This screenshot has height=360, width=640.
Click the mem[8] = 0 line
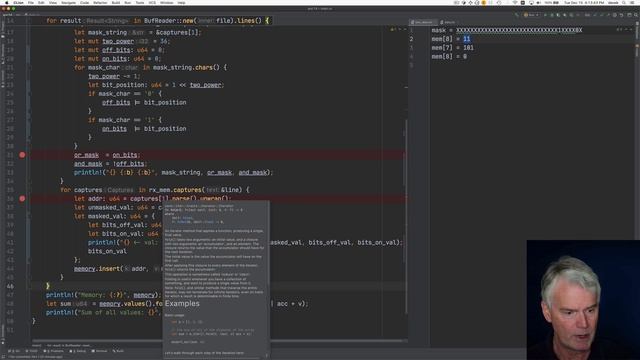449,56
